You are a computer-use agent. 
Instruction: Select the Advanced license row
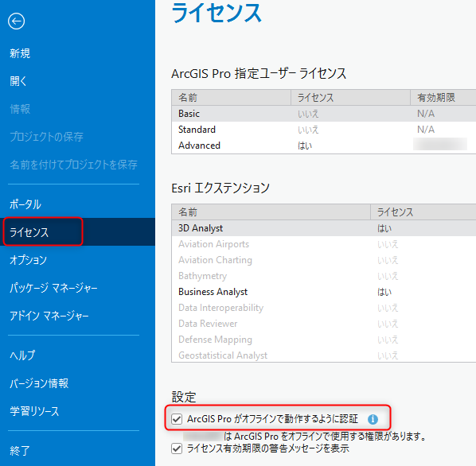[x=324, y=146]
